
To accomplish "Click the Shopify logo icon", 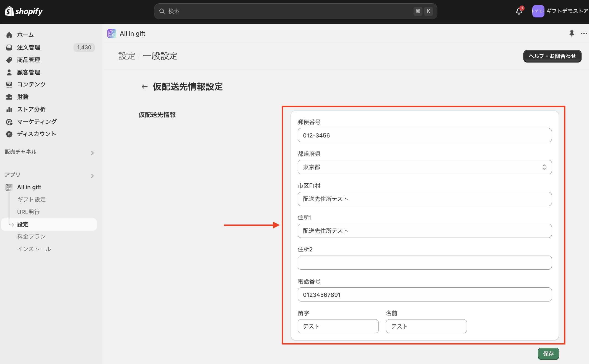I will point(9,11).
